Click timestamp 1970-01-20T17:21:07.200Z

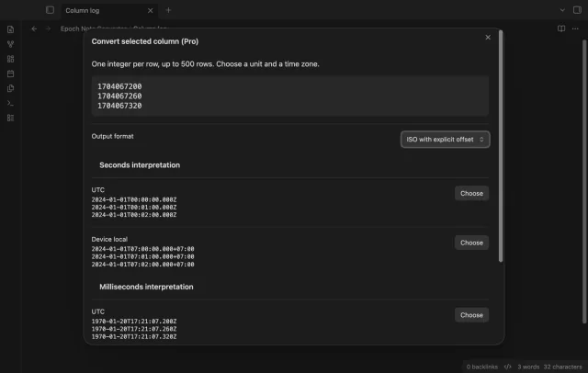(x=134, y=322)
